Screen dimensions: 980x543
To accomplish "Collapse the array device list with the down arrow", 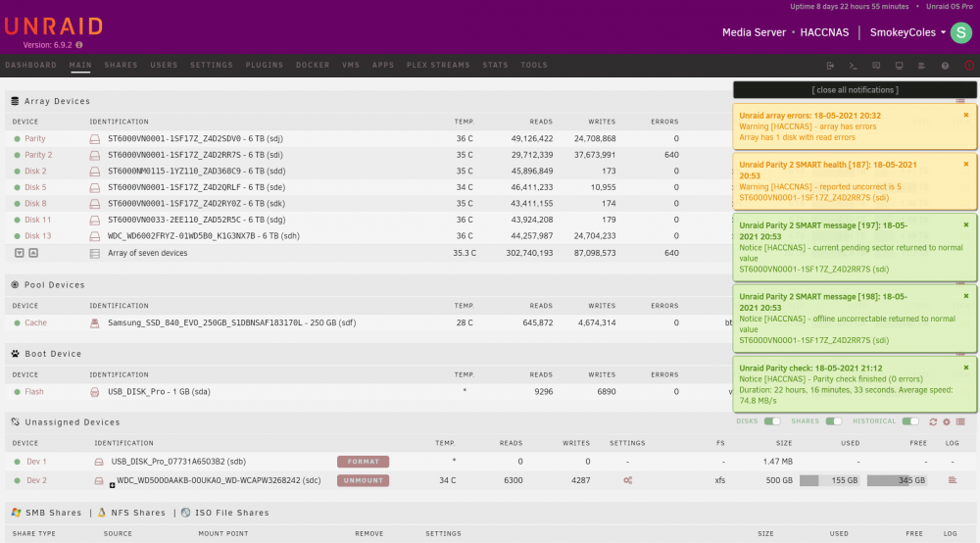I will (20, 253).
